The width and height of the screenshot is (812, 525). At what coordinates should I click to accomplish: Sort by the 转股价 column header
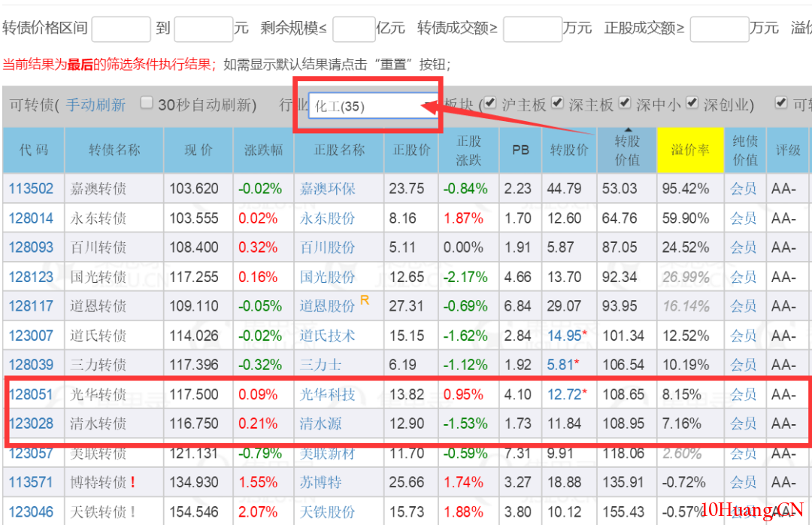pos(569,150)
